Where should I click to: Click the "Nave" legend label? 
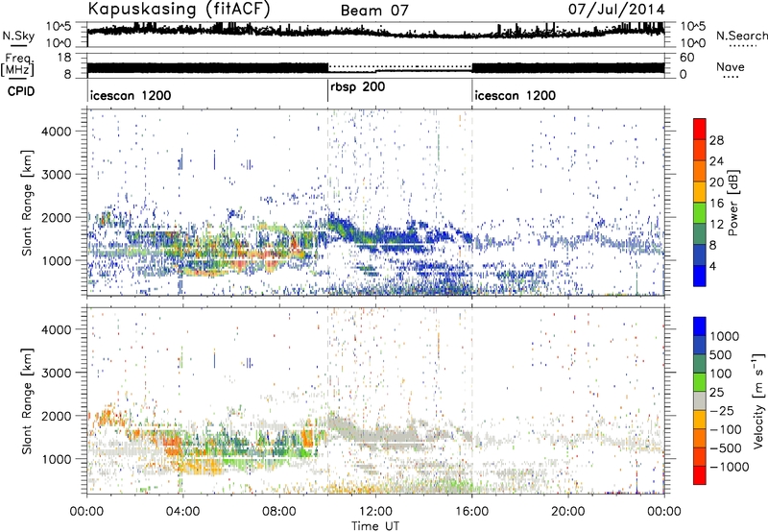730,67
